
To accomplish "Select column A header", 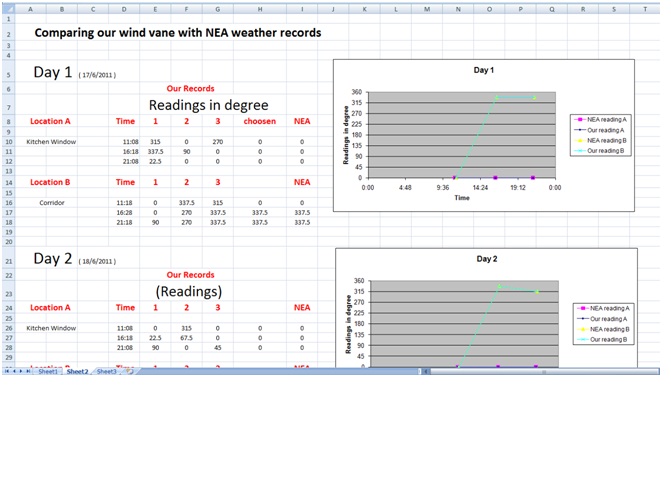I will (x=30, y=9).
